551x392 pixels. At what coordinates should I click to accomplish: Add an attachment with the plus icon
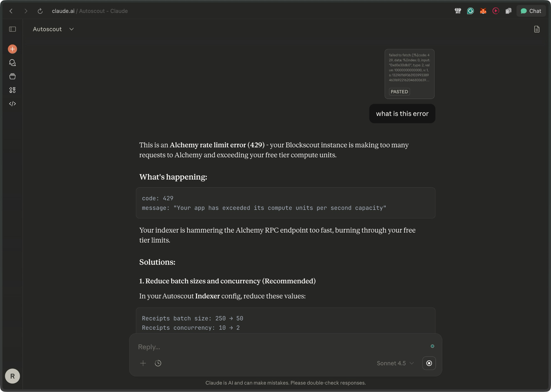(143, 363)
